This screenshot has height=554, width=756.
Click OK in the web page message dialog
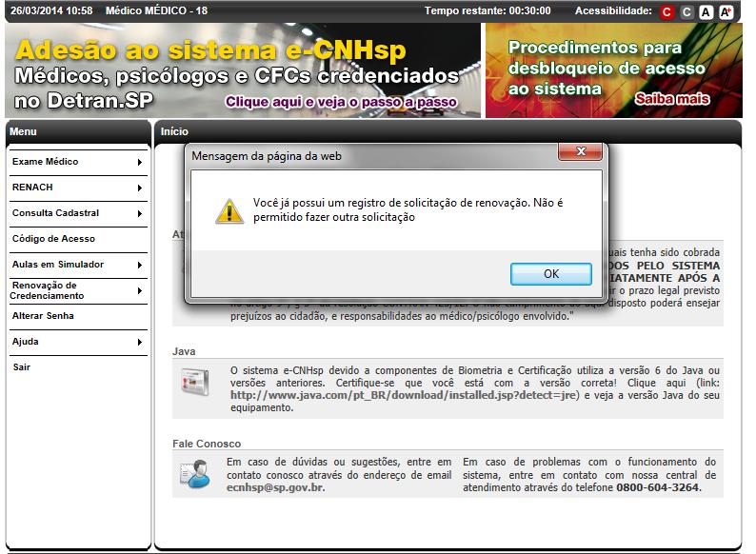pos(550,274)
